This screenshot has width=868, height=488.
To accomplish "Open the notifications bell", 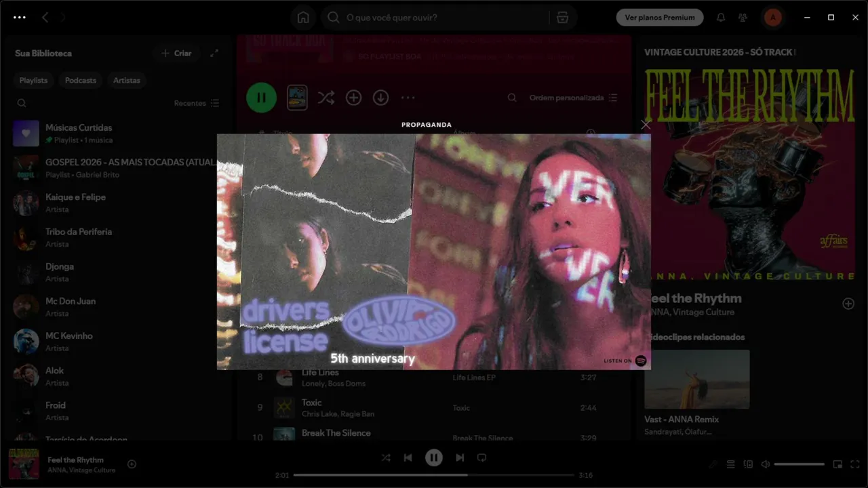I will point(721,18).
